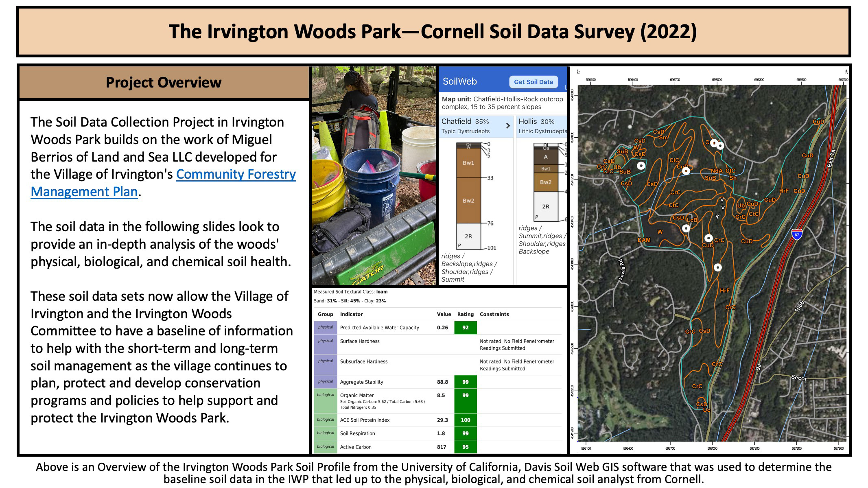
Task: Select the Bw1 horizon in Chatfield profile
Action: [x=468, y=163]
